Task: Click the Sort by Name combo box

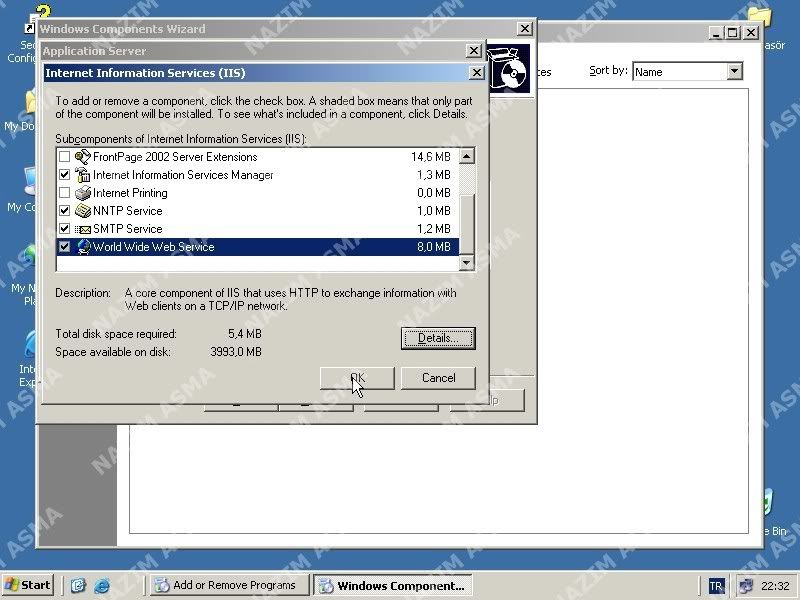Action: [x=687, y=71]
